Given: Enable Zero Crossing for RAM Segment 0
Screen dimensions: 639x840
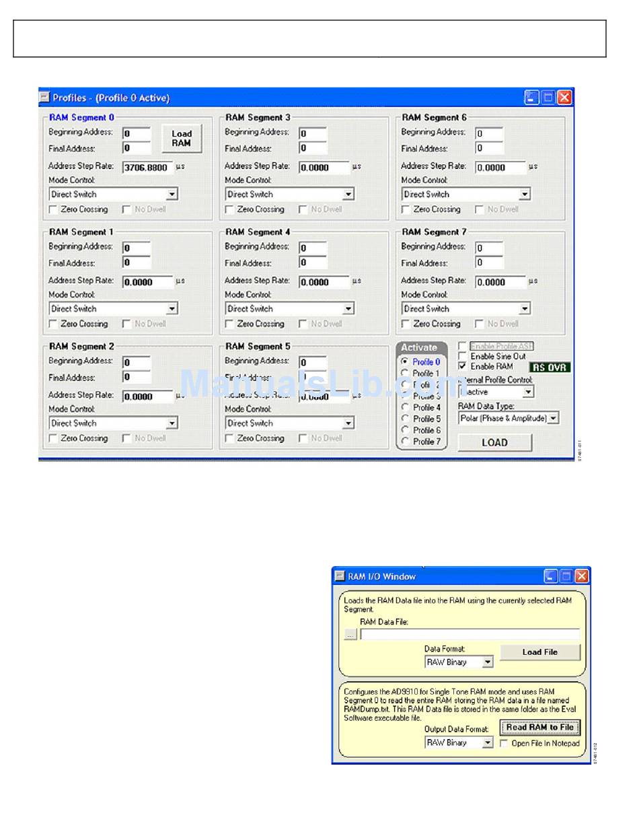Looking at the screenshot, I should pyautogui.click(x=53, y=209).
